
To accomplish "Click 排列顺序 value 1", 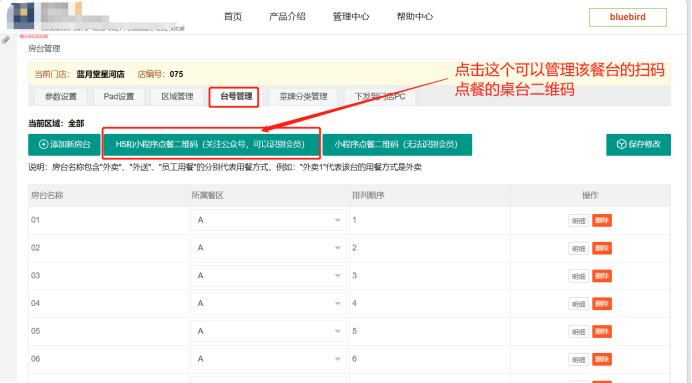I will tap(354, 220).
